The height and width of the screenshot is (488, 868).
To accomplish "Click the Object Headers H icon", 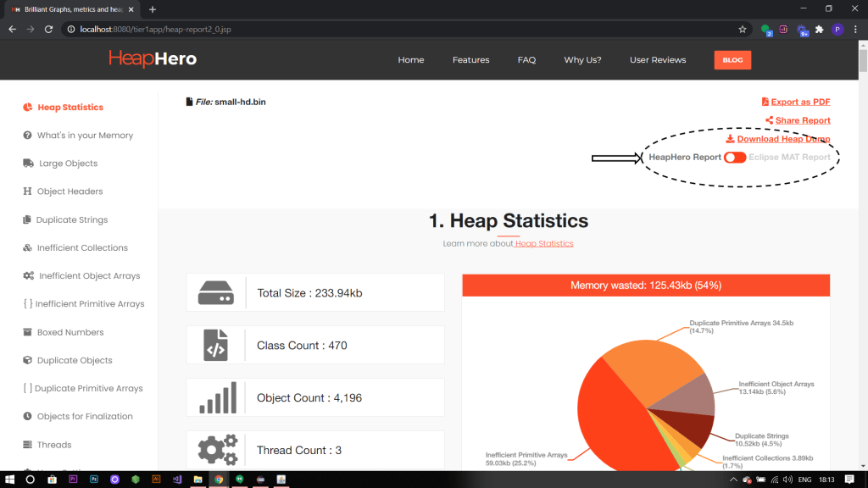I will point(28,191).
